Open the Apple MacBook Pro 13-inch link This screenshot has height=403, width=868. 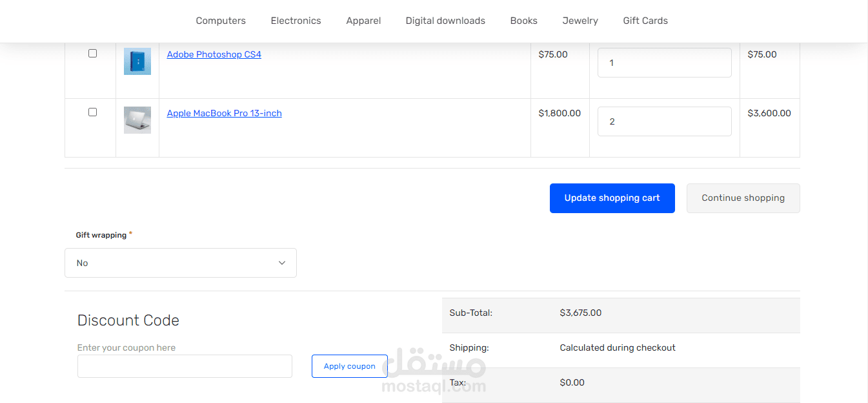point(224,114)
